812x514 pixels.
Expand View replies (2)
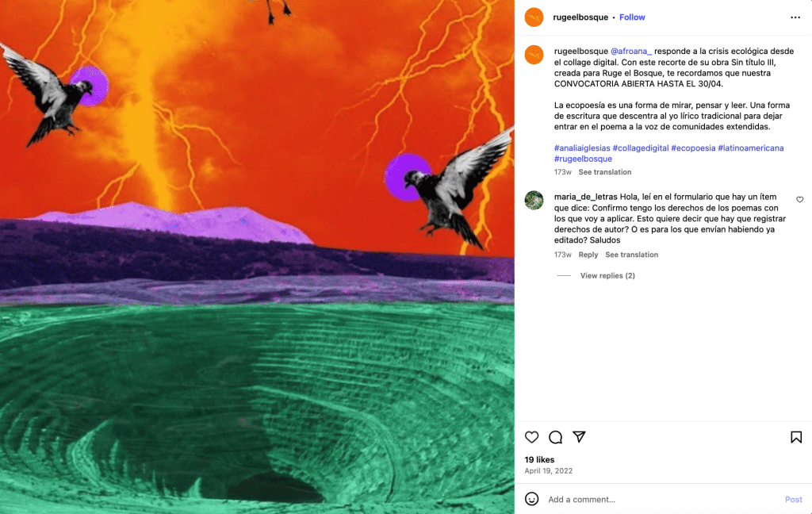coord(607,276)
